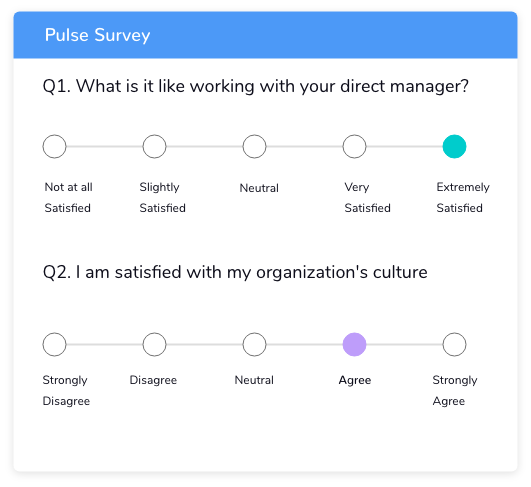Click the Q1 direct manager question text
531x487 pixels.
click(256, 86)
